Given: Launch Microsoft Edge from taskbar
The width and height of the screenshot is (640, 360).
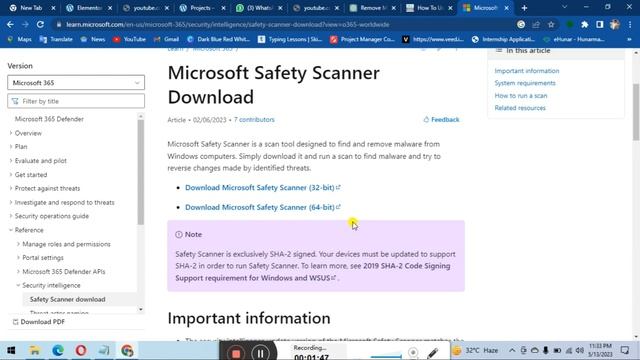Looking at the screenshot, I should click(58, 351).
